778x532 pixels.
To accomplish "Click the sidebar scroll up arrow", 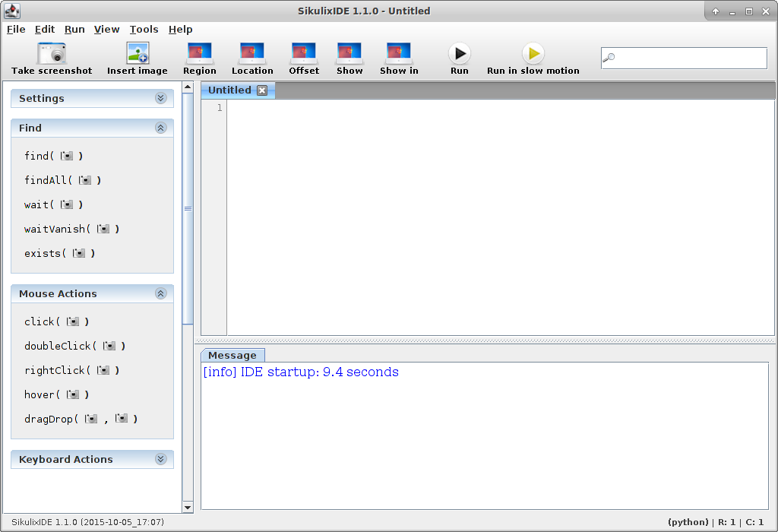I will 188,87.
